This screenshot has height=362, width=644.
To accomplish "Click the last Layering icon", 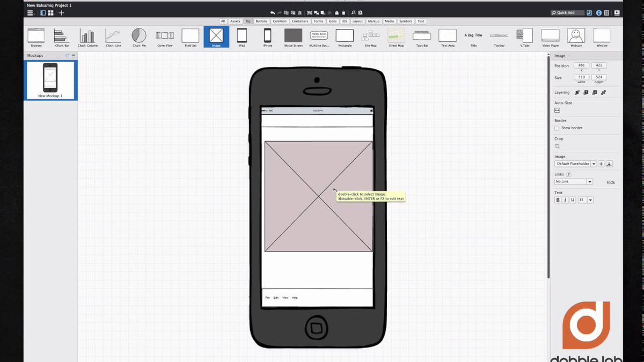I will coord(603,92).
